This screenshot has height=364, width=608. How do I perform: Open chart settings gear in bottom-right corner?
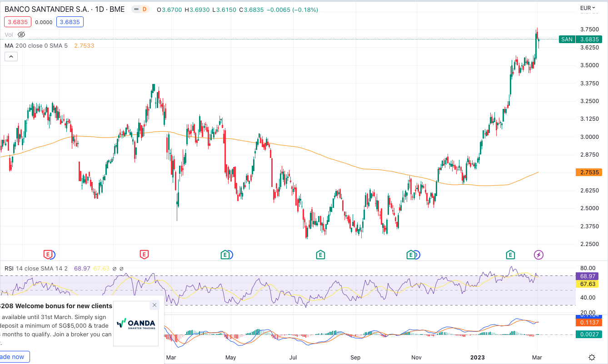(x=592, y=357)
